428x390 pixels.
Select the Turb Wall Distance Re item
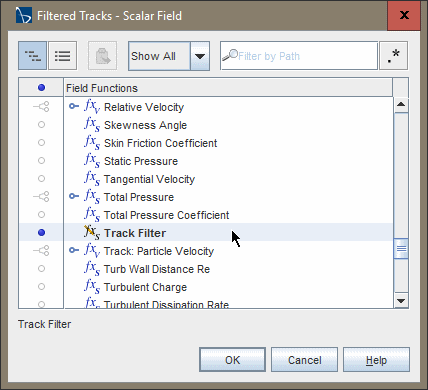pyautogui.click(x=157, y=269)
